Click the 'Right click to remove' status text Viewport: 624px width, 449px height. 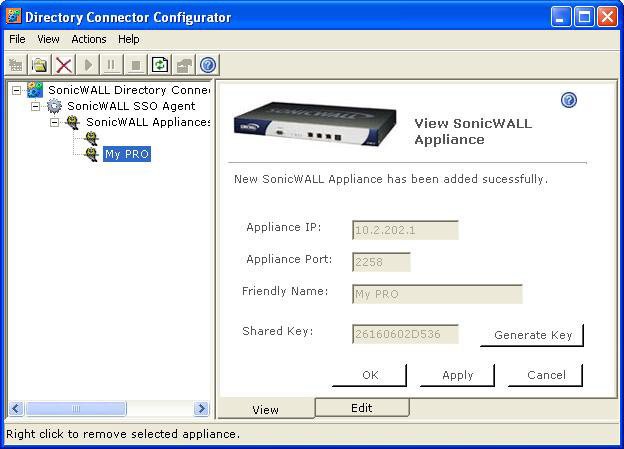click(x=123, y=434)
